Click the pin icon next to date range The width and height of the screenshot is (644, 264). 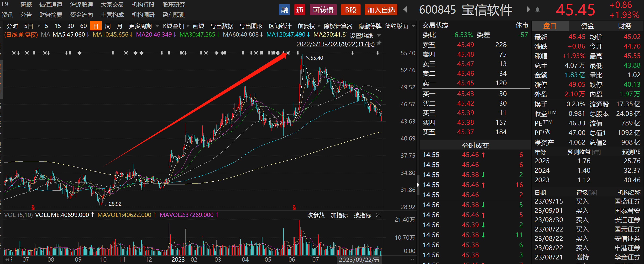[x=379, y=43]
